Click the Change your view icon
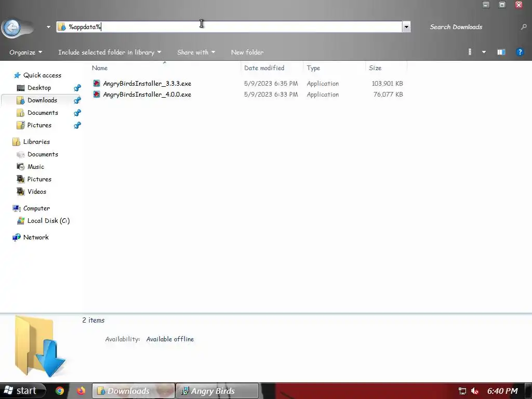This screenshot has height=399, width=532. click(470, 52)
